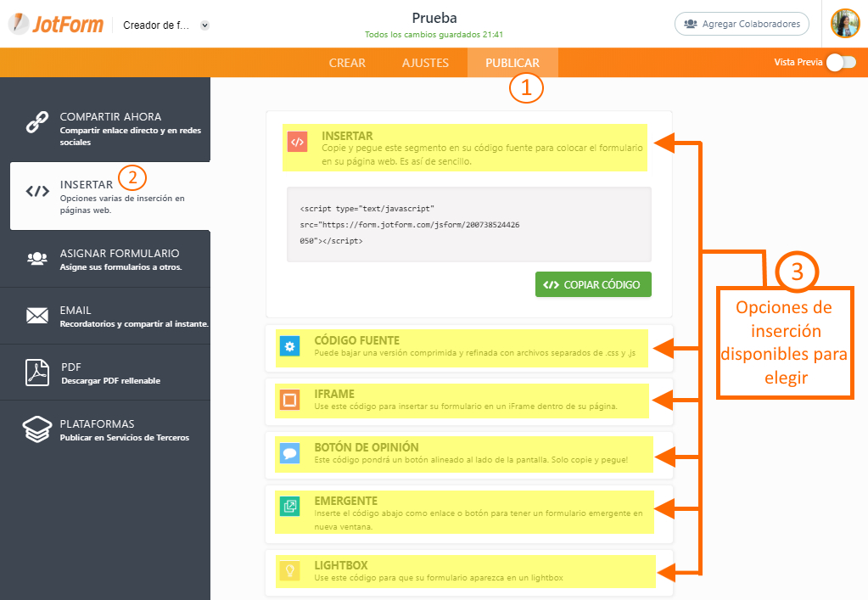Click the Botón de Opinión speech bubble icon
The width and height of the screenshot is (868, 600).
(x=289, y=453)
